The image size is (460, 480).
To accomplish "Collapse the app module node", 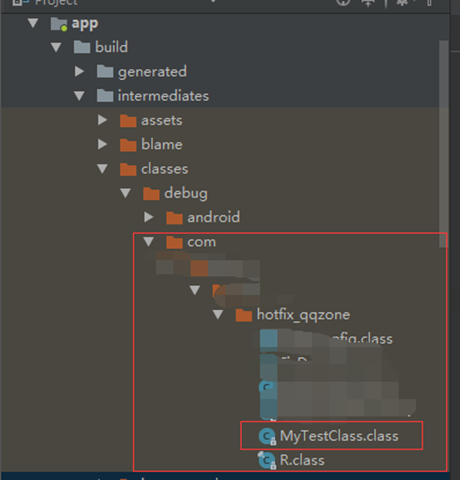I will pos(33,23).
